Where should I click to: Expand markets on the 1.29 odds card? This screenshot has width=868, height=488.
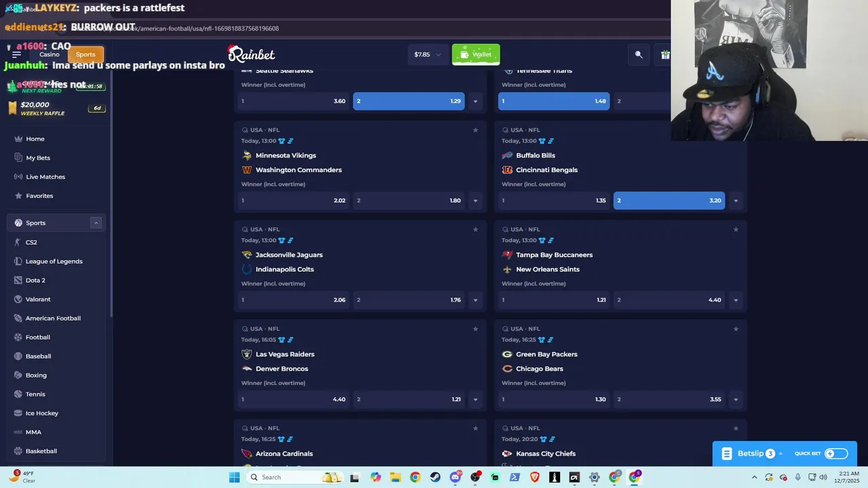pos(475,101)
